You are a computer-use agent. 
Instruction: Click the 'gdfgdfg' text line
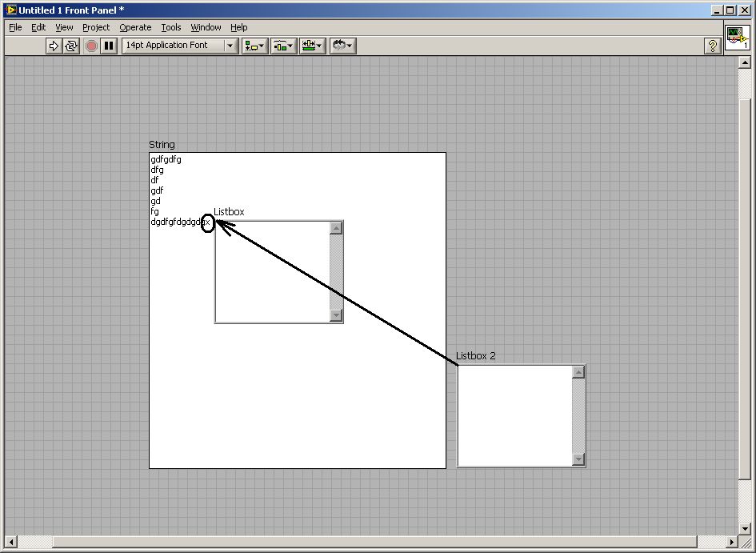(166, 159)
